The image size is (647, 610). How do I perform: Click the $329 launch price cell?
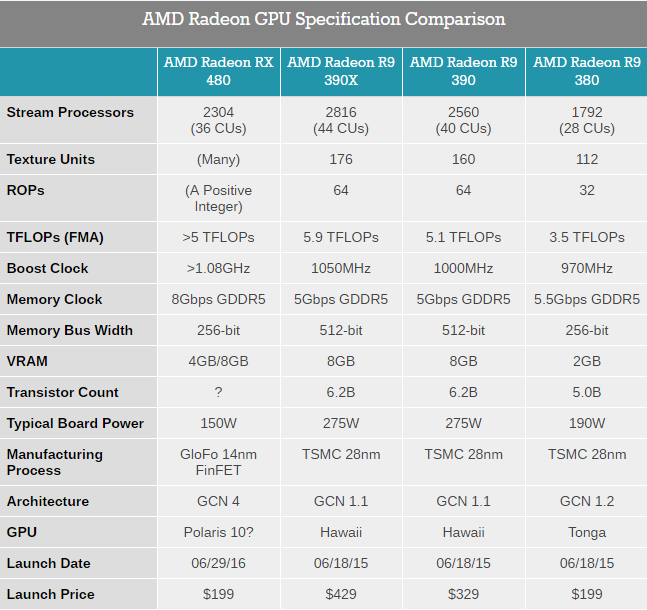tap(464, 594)
